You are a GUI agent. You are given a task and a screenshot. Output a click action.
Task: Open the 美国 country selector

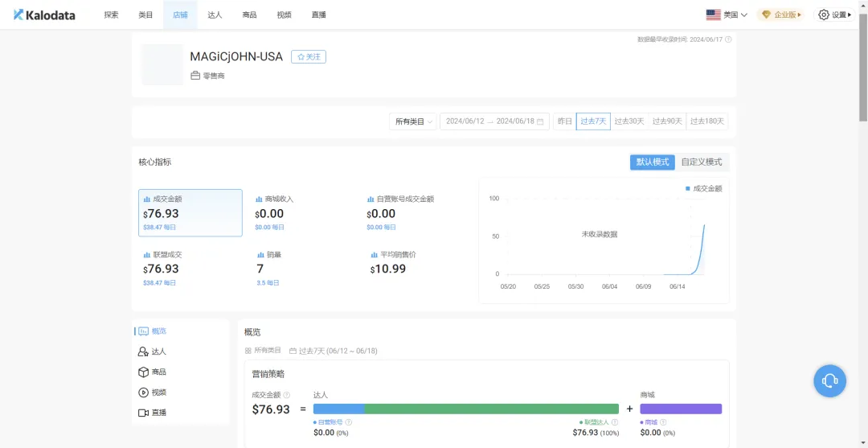[726, 14]
